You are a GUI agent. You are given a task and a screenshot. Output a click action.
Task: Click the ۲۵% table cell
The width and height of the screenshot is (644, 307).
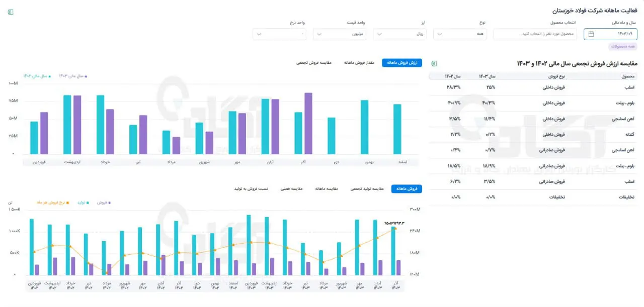[491, 87]
